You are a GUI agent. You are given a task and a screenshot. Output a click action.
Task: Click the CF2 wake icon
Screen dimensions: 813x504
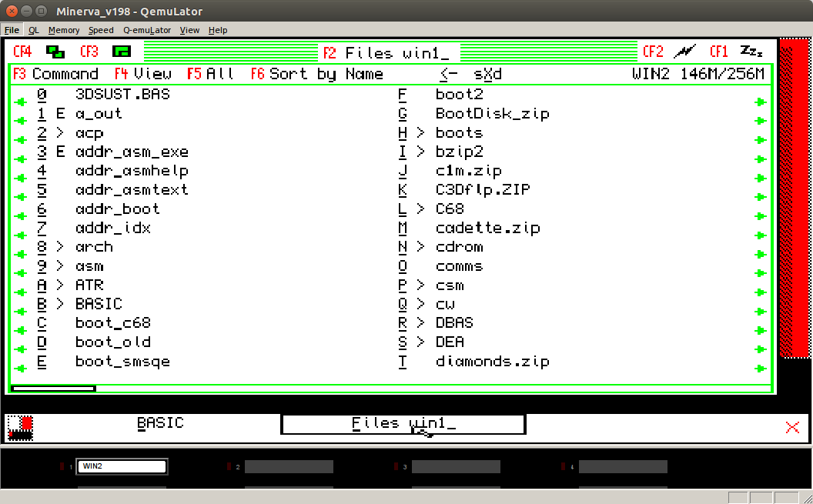pyautogui.click(x=685, y=52)
